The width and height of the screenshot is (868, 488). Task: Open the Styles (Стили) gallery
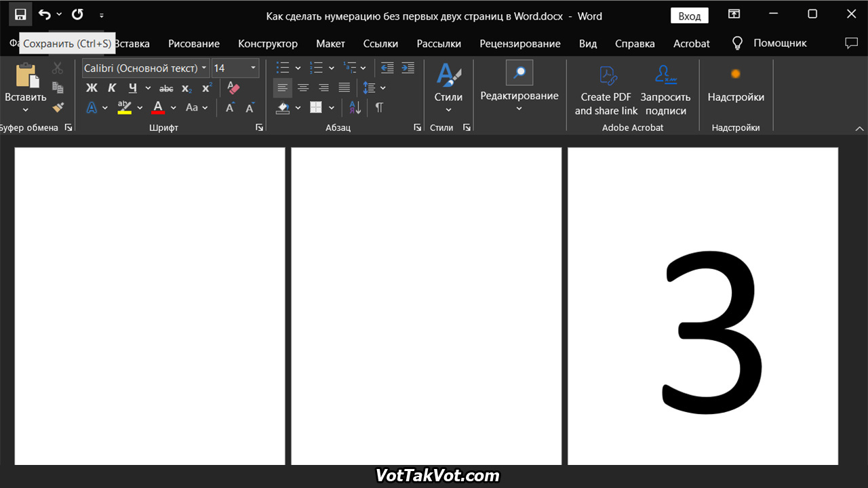[x=448, y=88]
